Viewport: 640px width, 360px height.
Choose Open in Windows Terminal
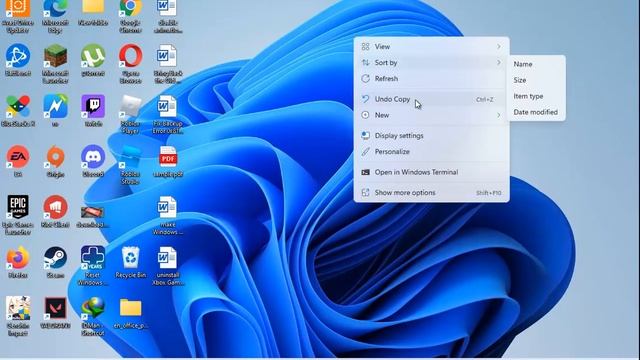(431, 172)
